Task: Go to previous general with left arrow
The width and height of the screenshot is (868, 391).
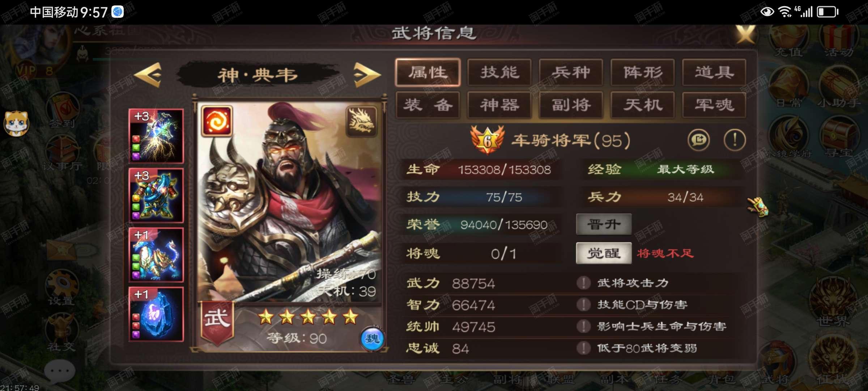Action: tap(148, 75)
